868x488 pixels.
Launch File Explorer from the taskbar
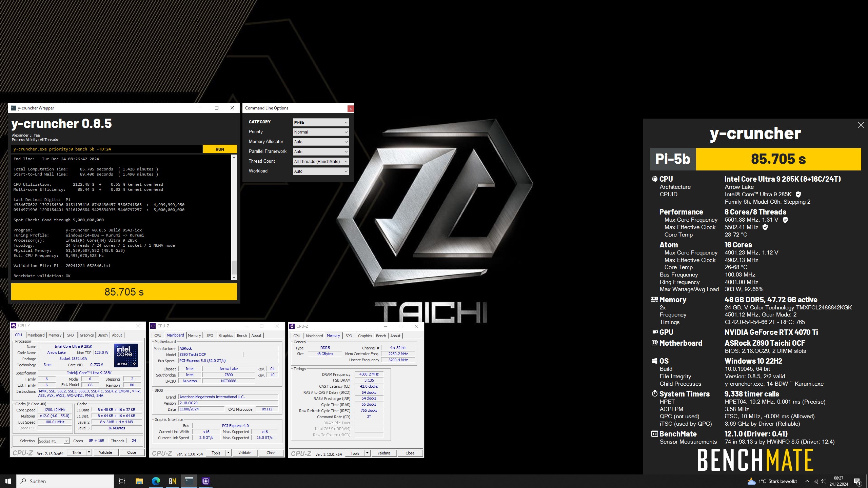[x=139, y=481]
